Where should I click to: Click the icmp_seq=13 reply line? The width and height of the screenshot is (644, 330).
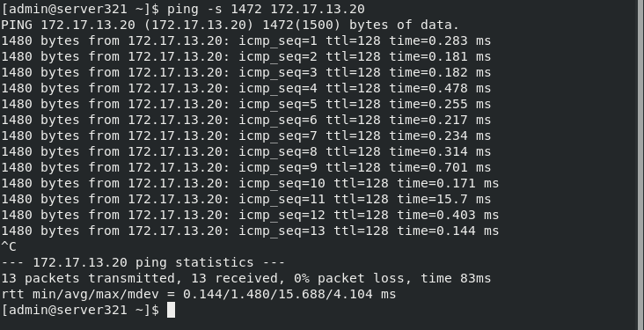coord(250,231)
